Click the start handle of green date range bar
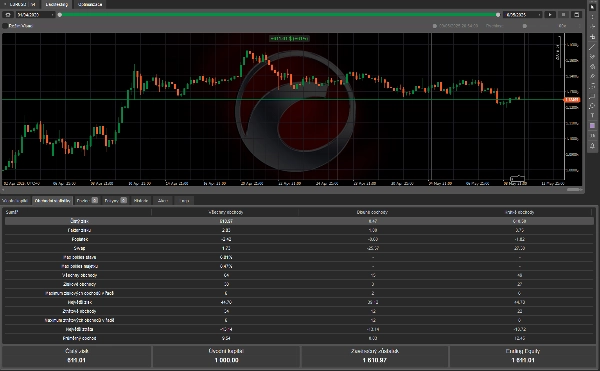Screen dimensions: 600x371 (x=60, y=15)
